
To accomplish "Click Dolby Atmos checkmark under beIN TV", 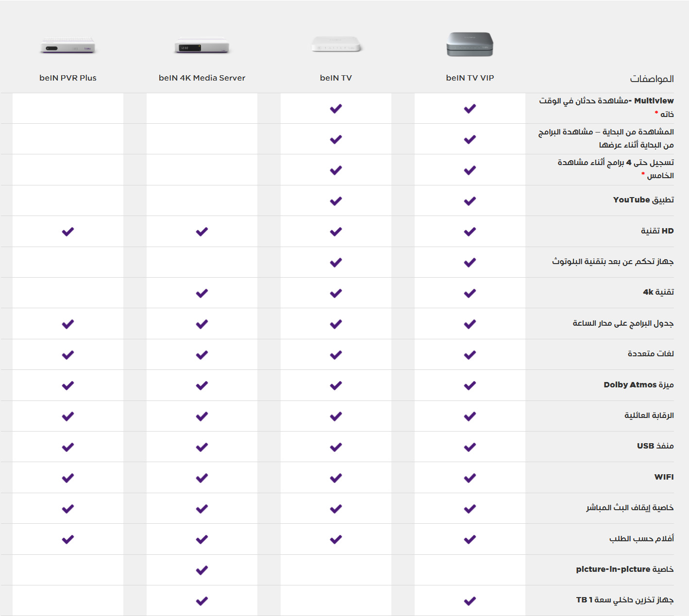I will coord(336,385).
